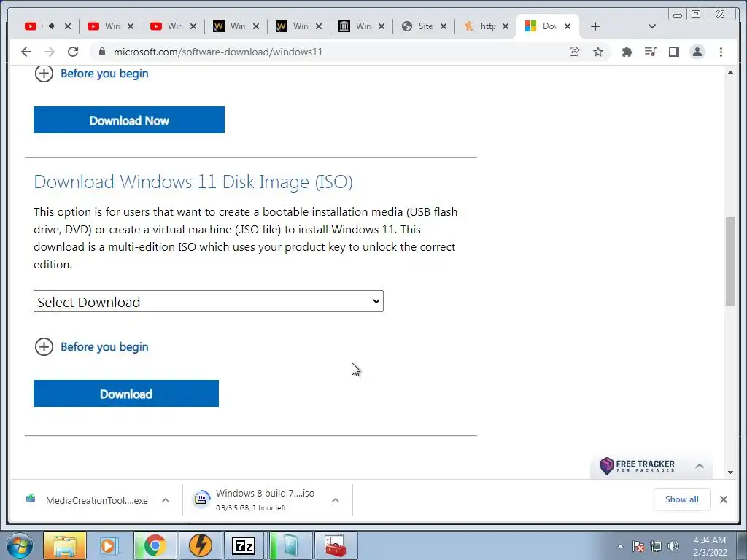Viewport: 747px width, 560px height.
Task: Go back to the previous page
Action: coord(26,52)
